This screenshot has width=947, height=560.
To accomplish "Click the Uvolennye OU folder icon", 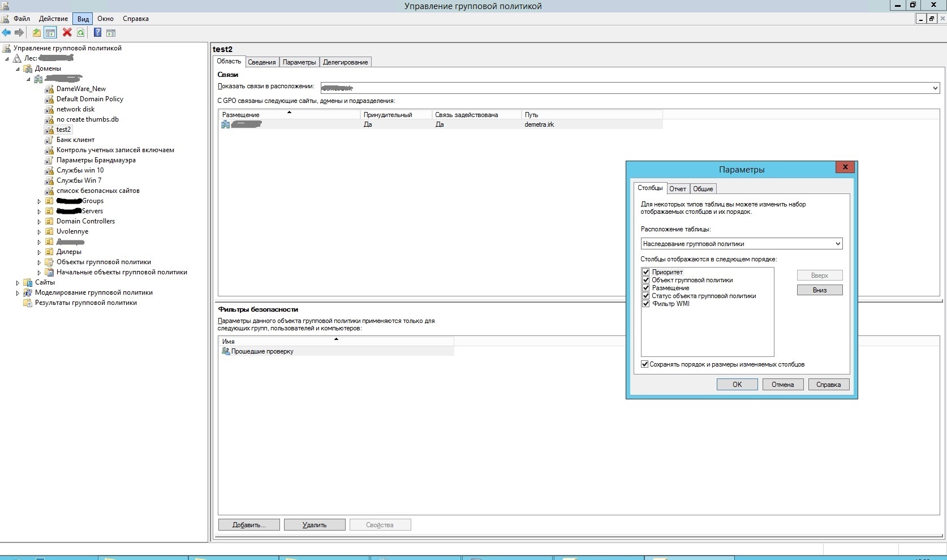I will (x=49, y=231).
